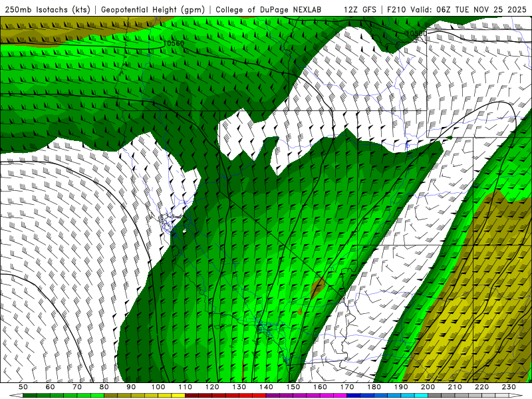The height and width of the screenshot is (399, 532).
Task: Click the 'Geopotential Height (gpm)' header text
Action: pos(153,9)
